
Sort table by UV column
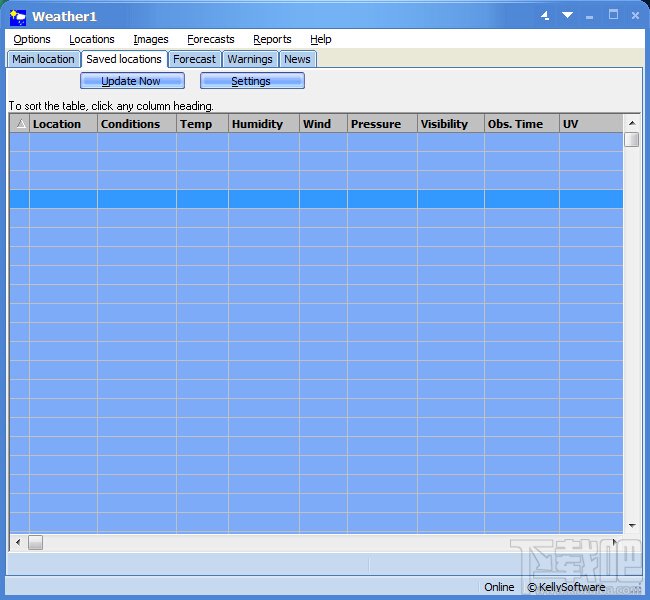(x=591, y=124)
